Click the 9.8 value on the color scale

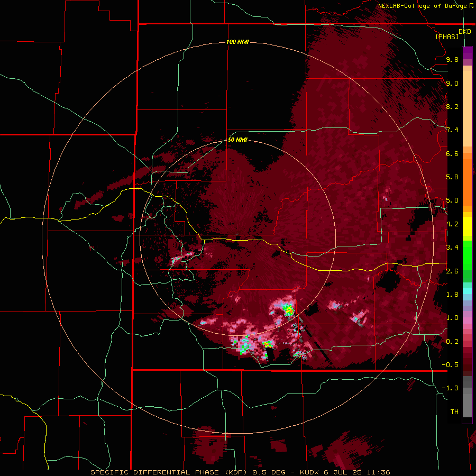coord(452,60)
